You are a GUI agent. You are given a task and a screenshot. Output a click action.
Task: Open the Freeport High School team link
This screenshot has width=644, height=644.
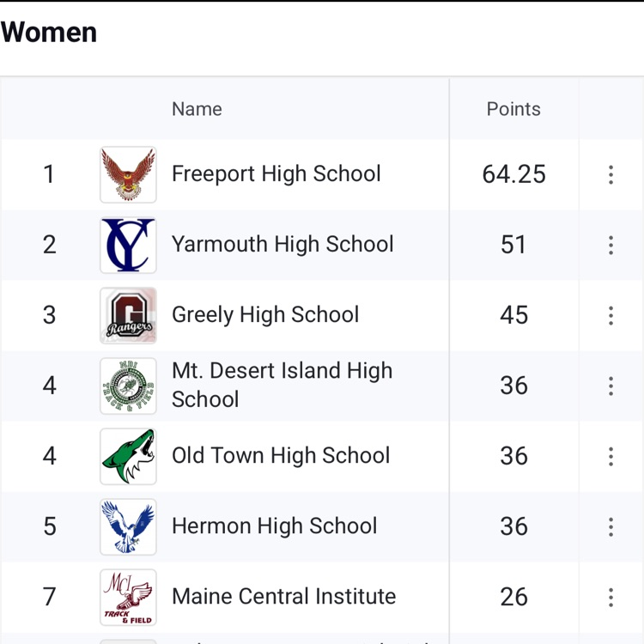pos(276,173)
